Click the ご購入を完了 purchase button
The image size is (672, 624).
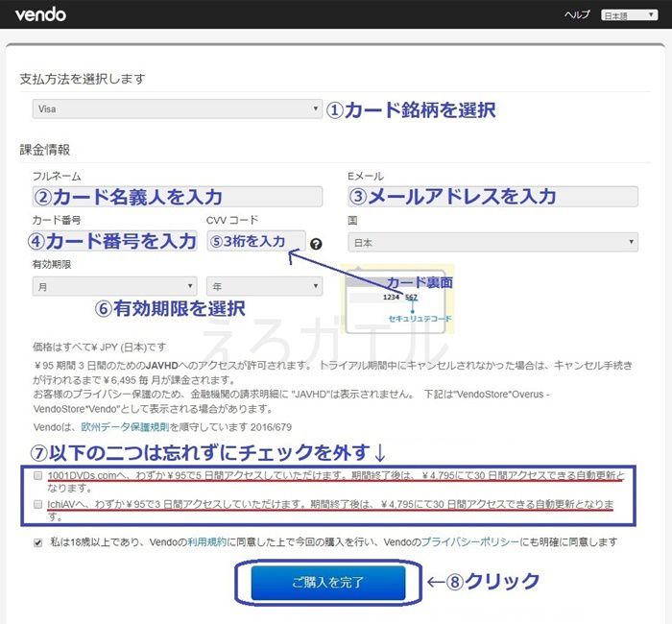coord(328,583)
